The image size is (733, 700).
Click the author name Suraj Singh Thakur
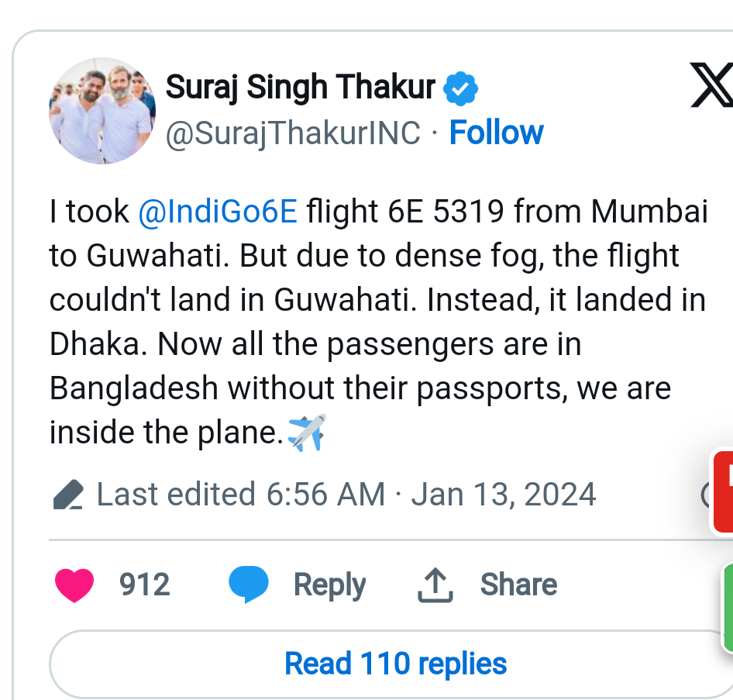coord(300,88)
